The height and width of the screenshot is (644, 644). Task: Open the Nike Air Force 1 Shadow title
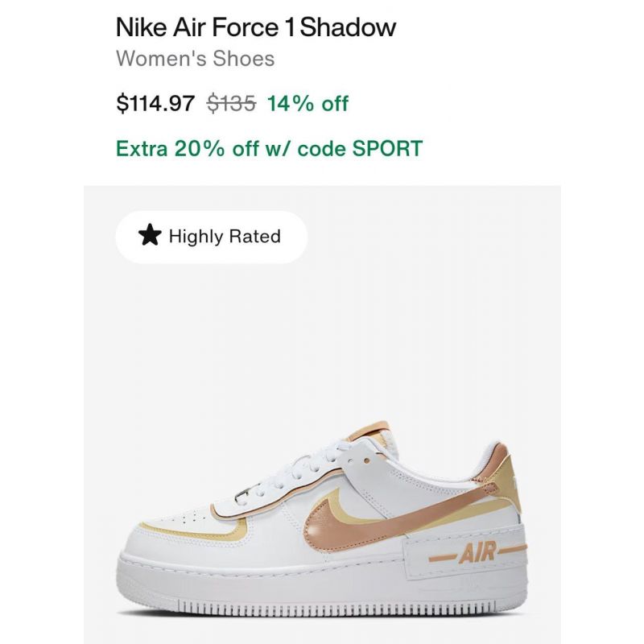point(256,27)
